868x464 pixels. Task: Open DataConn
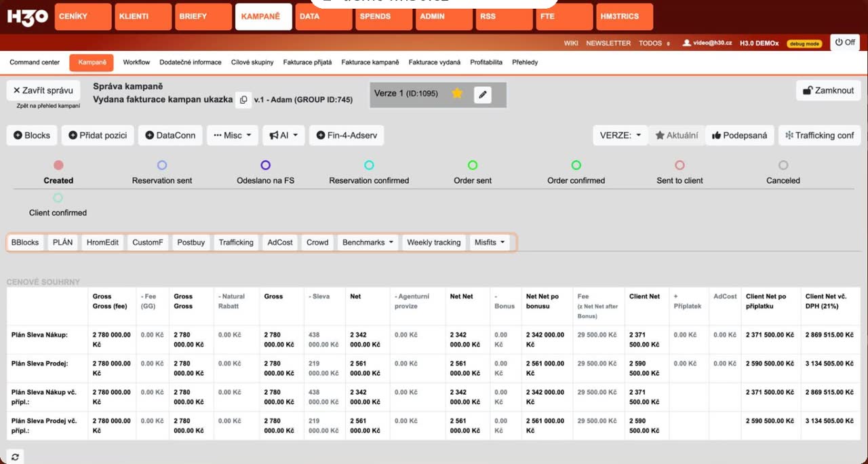[170, 135]
